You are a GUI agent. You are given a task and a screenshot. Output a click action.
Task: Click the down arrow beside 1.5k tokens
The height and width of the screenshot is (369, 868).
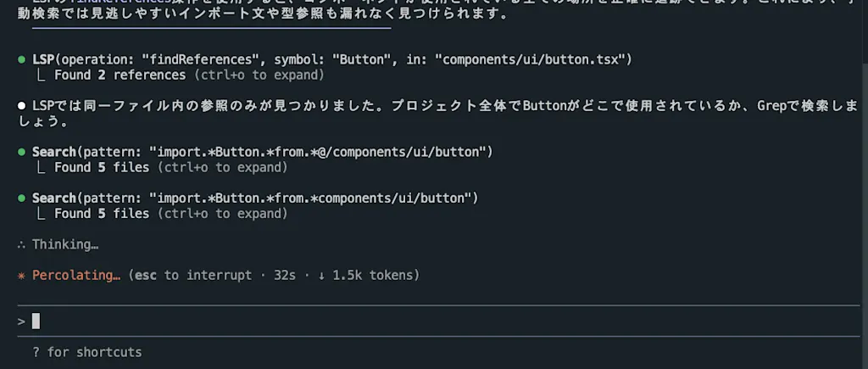point(321,276)
